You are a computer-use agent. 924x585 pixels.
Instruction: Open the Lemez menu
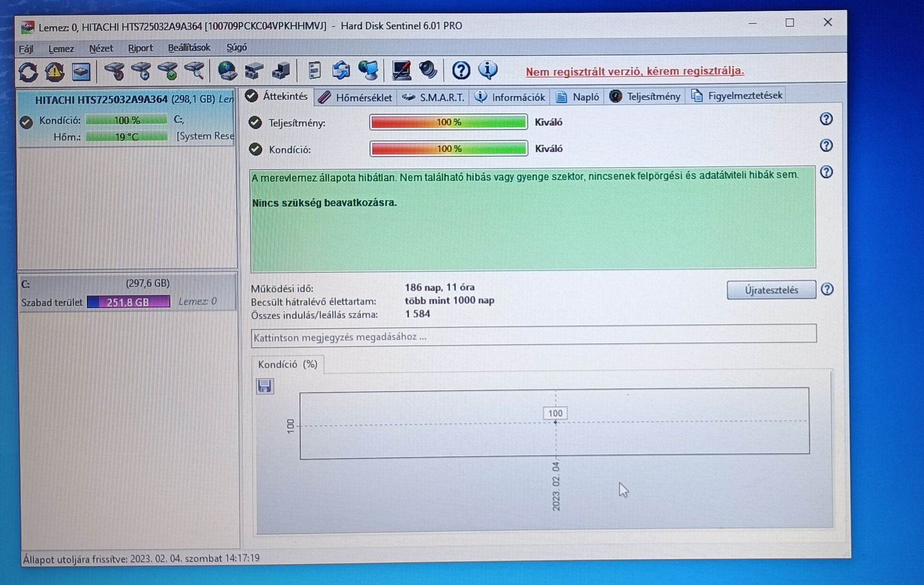pyautogui.click(x=61, y=48)
